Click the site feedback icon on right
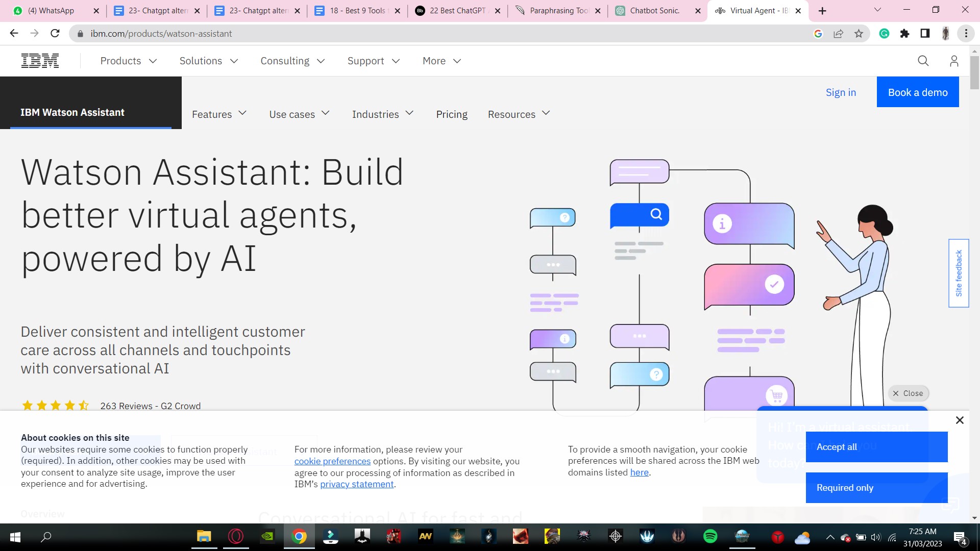 click(x=964, y=274)
